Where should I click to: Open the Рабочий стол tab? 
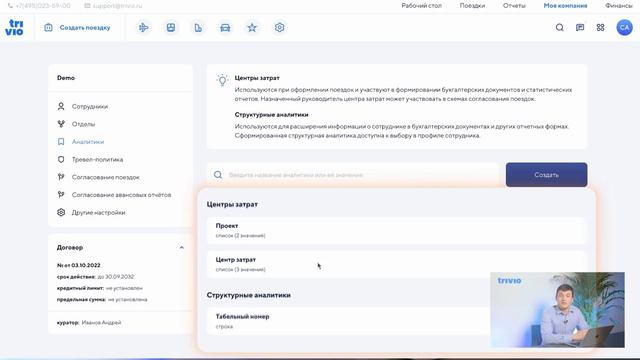point(422,6)
